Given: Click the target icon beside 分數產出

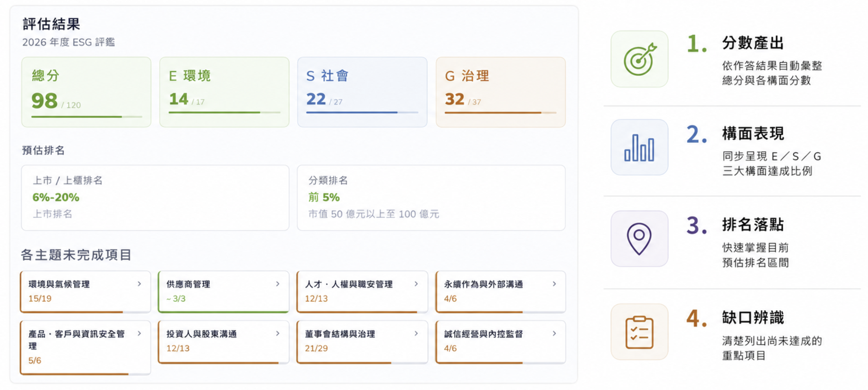Looking at the screenshot, I should click(639, 59).
